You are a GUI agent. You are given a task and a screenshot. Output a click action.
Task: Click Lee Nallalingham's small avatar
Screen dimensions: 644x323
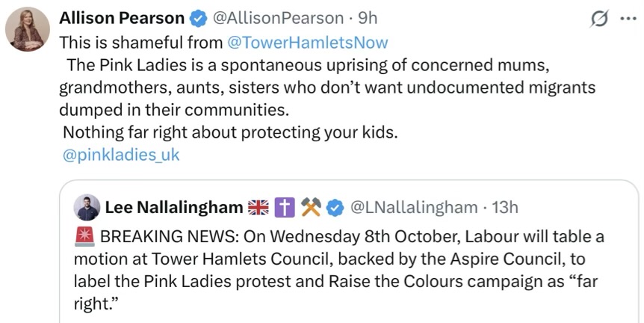pos(87,207)
